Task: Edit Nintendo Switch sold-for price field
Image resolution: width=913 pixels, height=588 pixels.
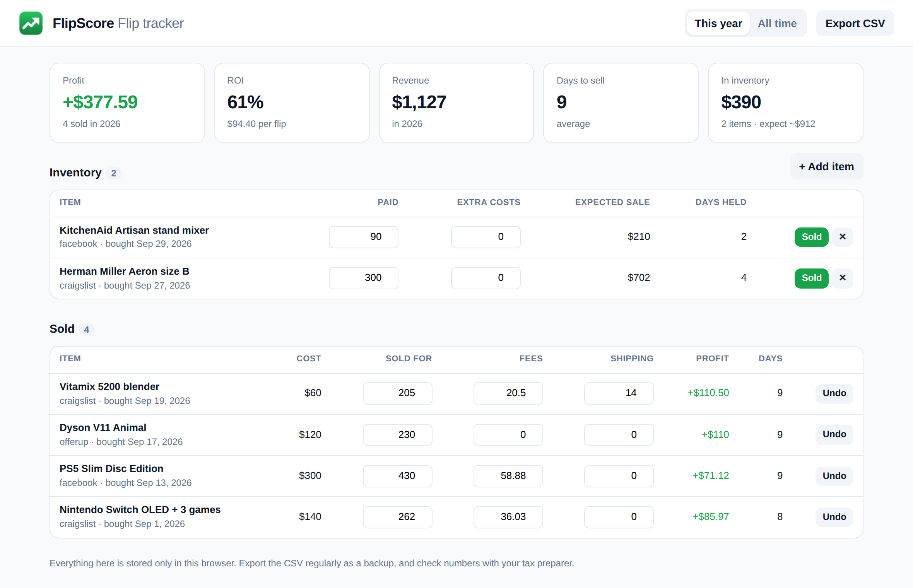Action: coord(397,517)
